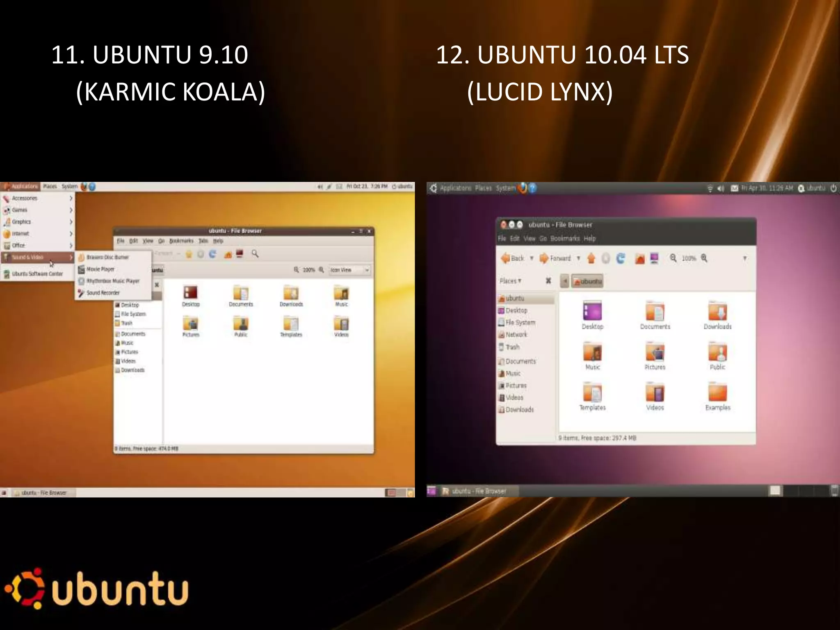Open Places dropdown in Lucid sidebar

tap(510, 281)
